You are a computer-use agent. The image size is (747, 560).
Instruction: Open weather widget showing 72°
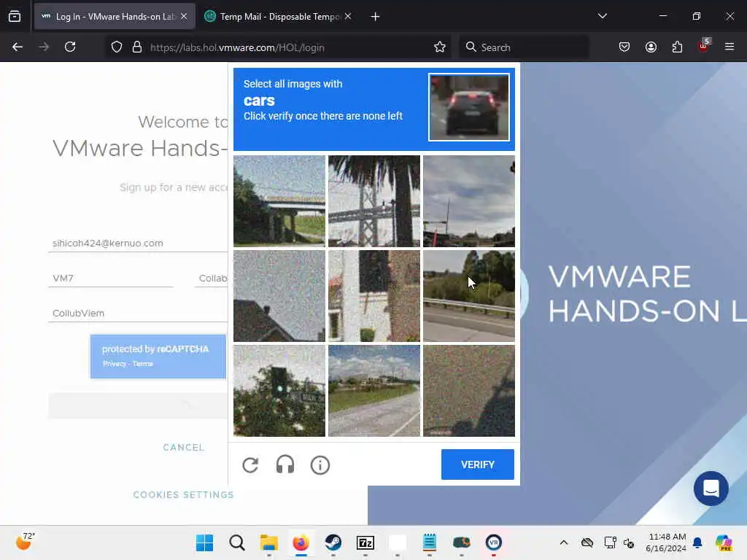[26, 542]
